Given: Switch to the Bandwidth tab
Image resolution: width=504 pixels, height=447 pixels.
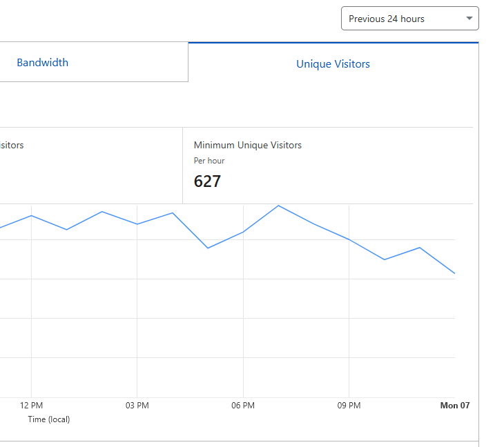Looking at the screenshot, I should click(x=43, y=63).
